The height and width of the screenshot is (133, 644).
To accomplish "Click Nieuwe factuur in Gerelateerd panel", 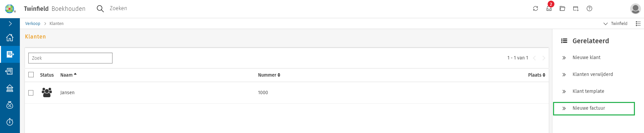I will pyautogui.click(x=594, y=108).
